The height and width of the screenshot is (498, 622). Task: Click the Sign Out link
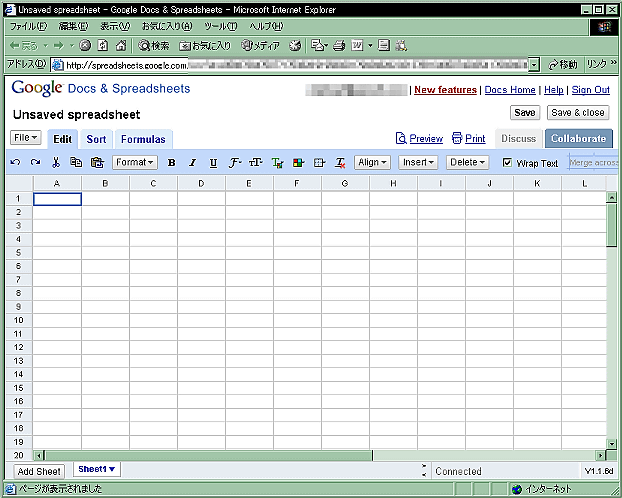(x=590, y=90)
